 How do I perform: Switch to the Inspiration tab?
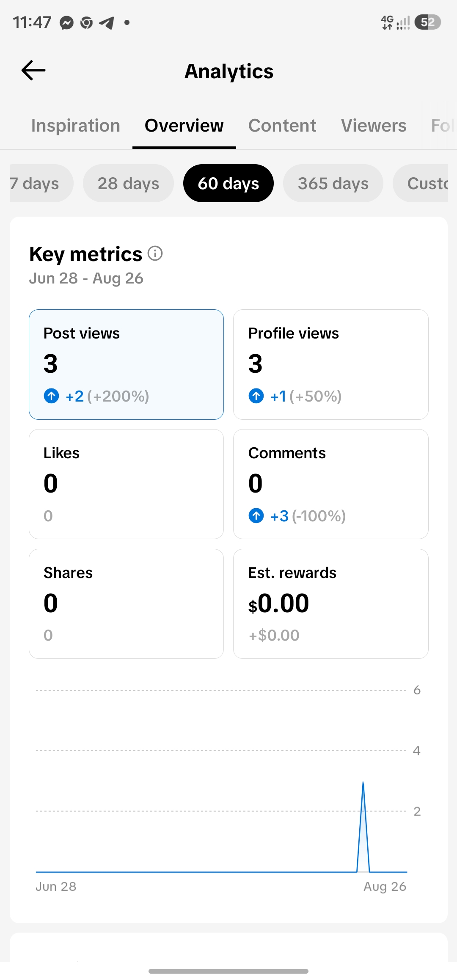click(x=76, y=126)
